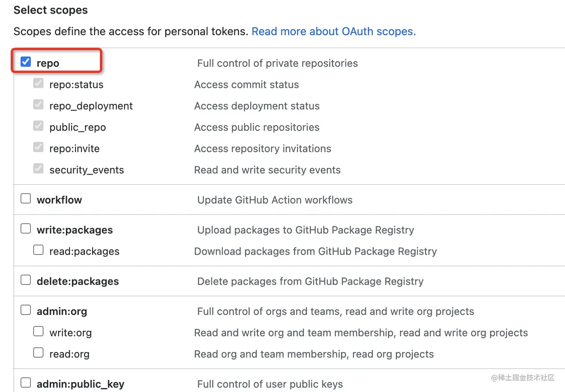Check the write:packages scope
The image size is (565, 392).
[x=26, y=228]
